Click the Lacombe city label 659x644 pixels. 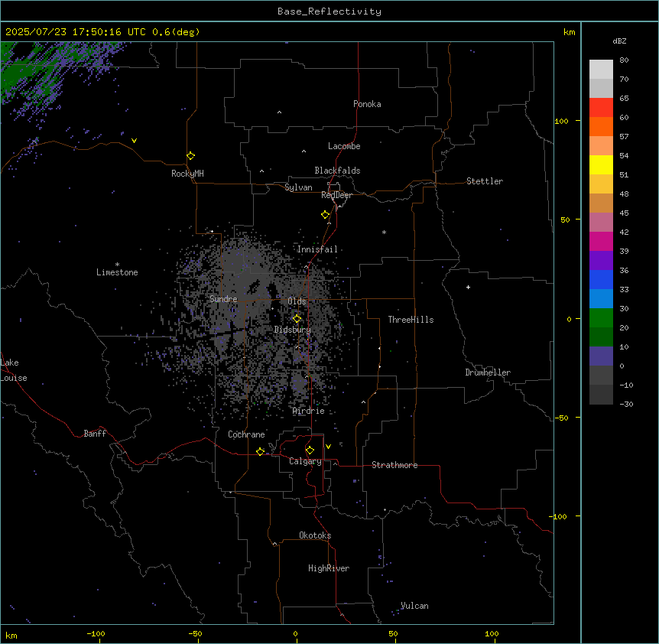[344, 146]
